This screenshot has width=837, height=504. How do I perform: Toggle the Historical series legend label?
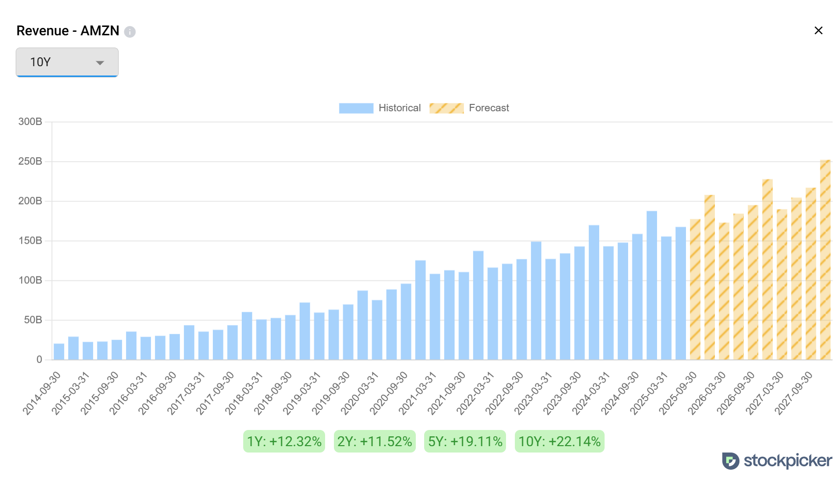400,108
